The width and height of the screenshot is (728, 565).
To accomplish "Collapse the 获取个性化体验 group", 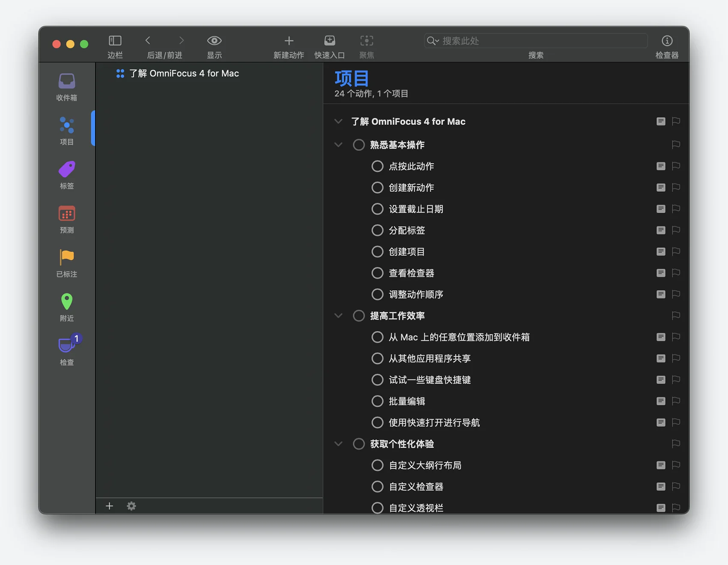I will [x=338, y=444].
